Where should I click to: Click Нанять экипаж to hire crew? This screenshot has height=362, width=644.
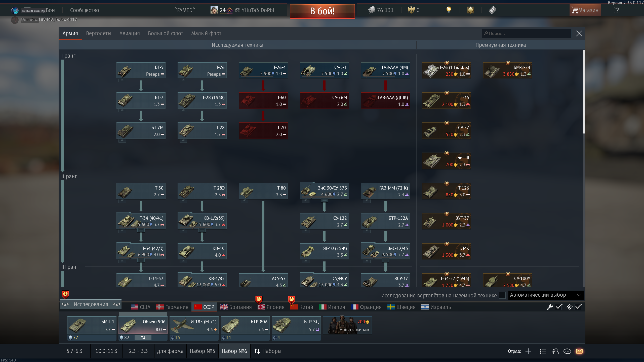(x=347, y=325)
